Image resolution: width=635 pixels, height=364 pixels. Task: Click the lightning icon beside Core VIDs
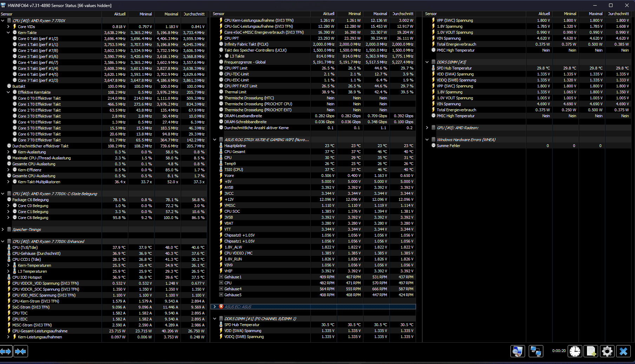click(x=15, y=27)
